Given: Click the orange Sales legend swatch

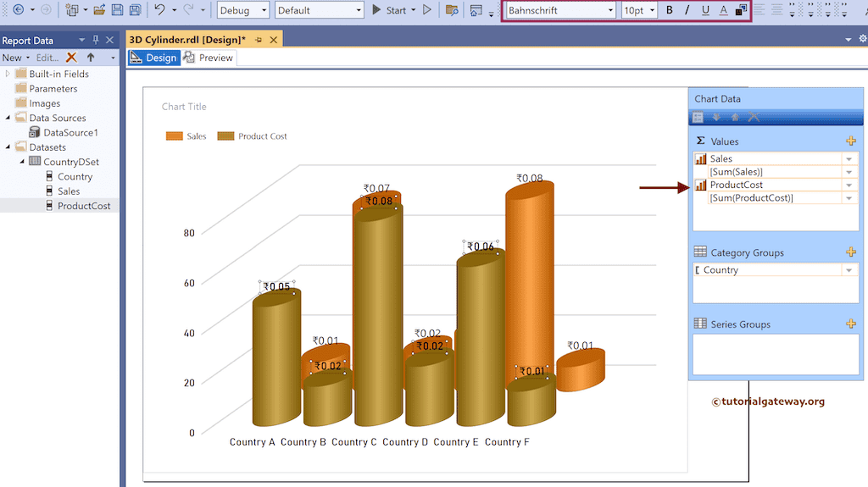Looking at the screenshot, I should click(175, 136).
